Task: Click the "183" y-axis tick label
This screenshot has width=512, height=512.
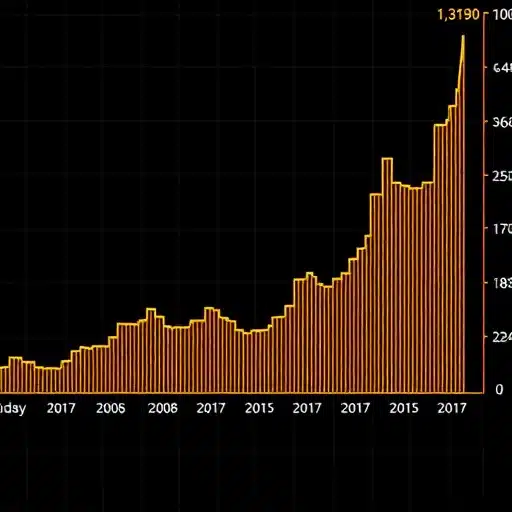Action: pyautogui.click(x=503, y=283)
